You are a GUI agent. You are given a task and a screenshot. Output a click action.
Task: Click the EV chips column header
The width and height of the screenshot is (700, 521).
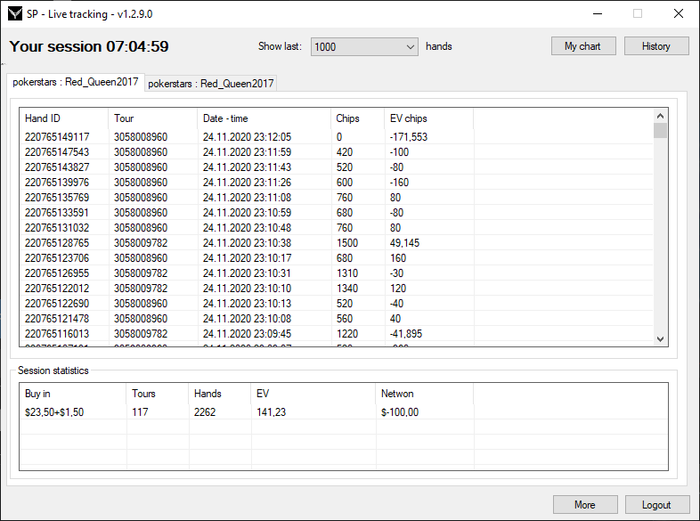click(x=429, y=118)
